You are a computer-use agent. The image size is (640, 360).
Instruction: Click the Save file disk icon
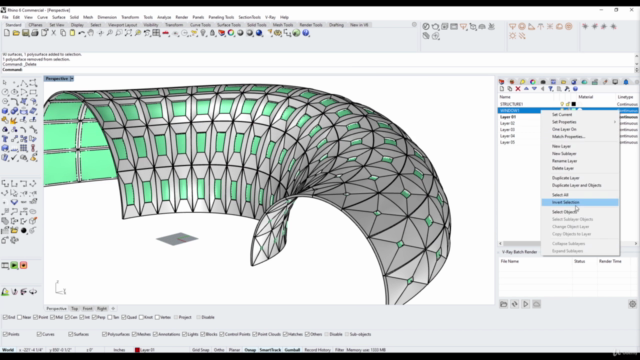coord(25,33)
